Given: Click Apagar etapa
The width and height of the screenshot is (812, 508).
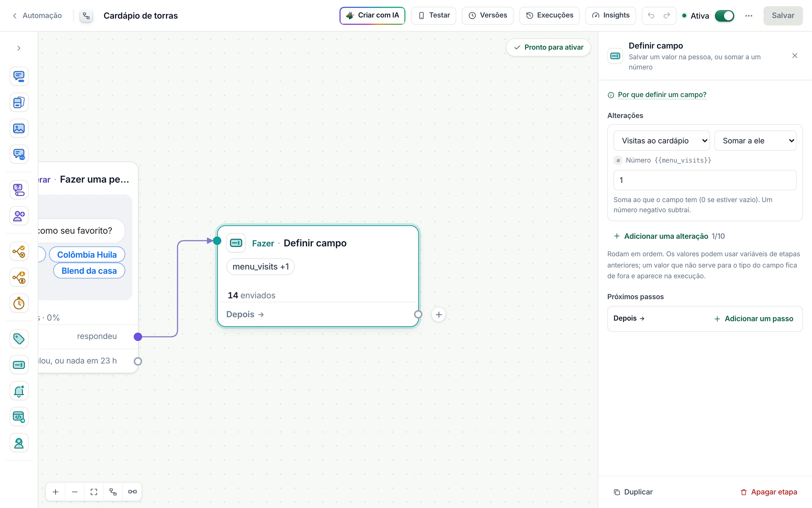Looking at the screenshot, I should point(769,492).
